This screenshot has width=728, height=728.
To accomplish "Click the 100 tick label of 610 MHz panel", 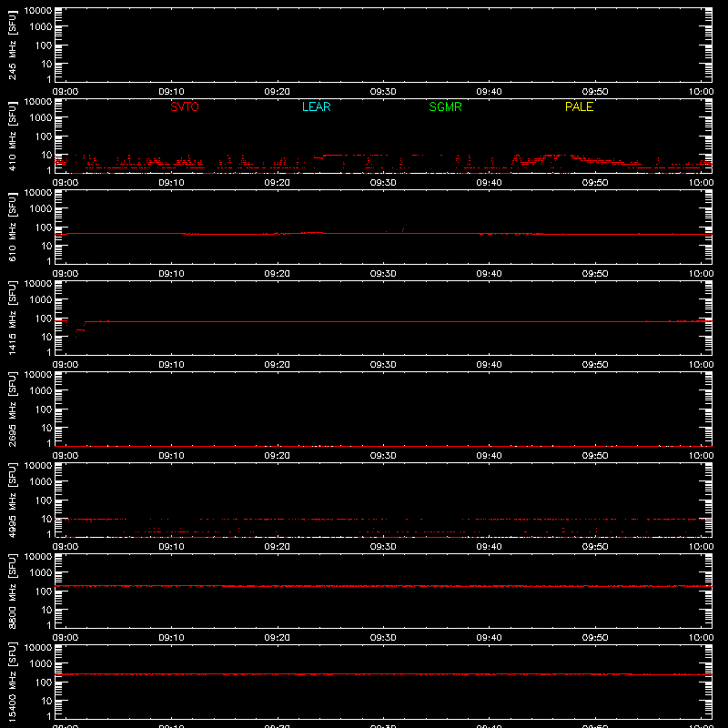I will click(44, 227).
